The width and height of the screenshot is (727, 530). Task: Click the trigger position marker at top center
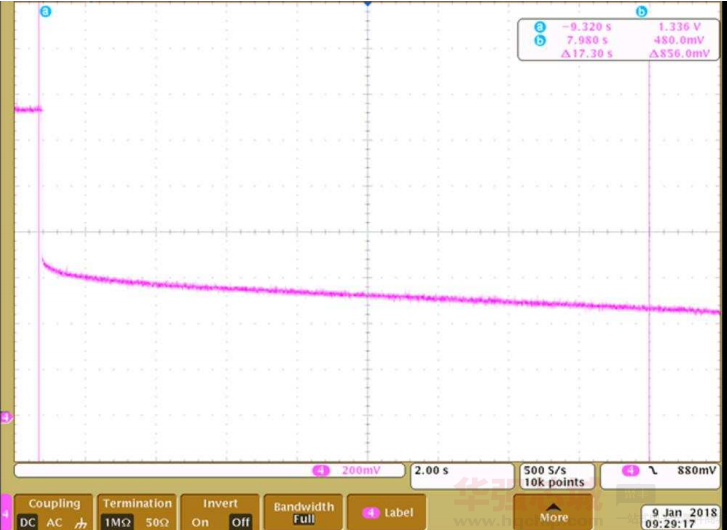tap(367, 5)
